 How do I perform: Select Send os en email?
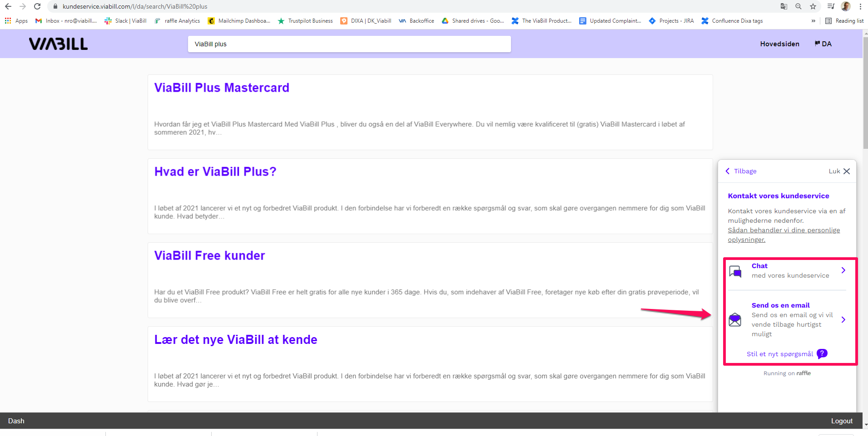pyautogui.click(x=787, y=319)
